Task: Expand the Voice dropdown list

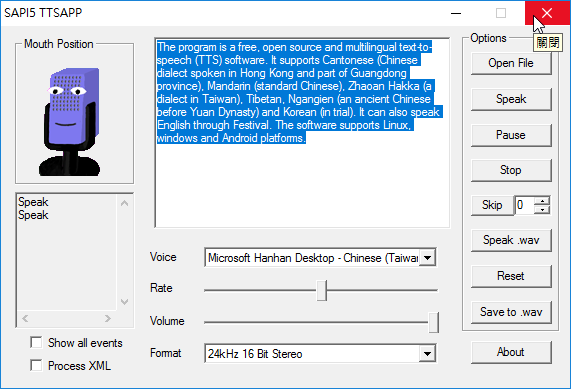Action: tap(428, 258)
